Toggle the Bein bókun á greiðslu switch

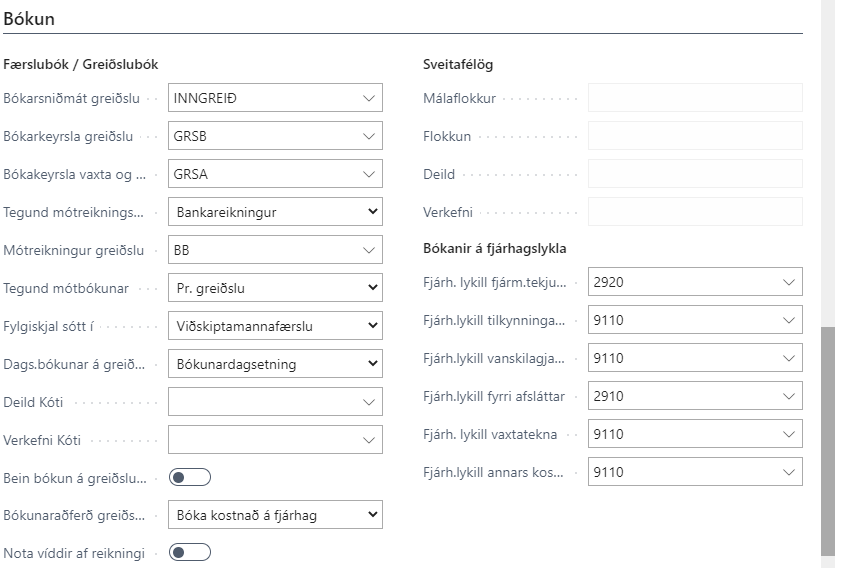190,477
